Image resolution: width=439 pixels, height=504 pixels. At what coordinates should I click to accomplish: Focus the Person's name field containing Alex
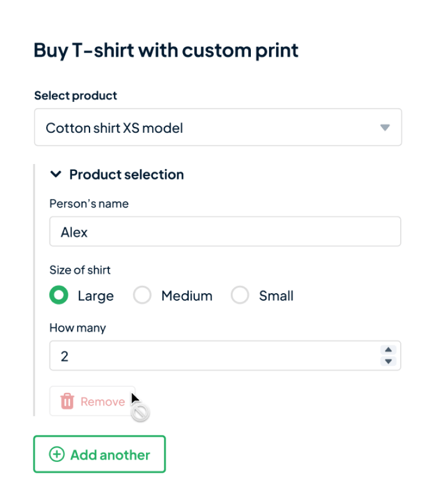pos(225,232)
